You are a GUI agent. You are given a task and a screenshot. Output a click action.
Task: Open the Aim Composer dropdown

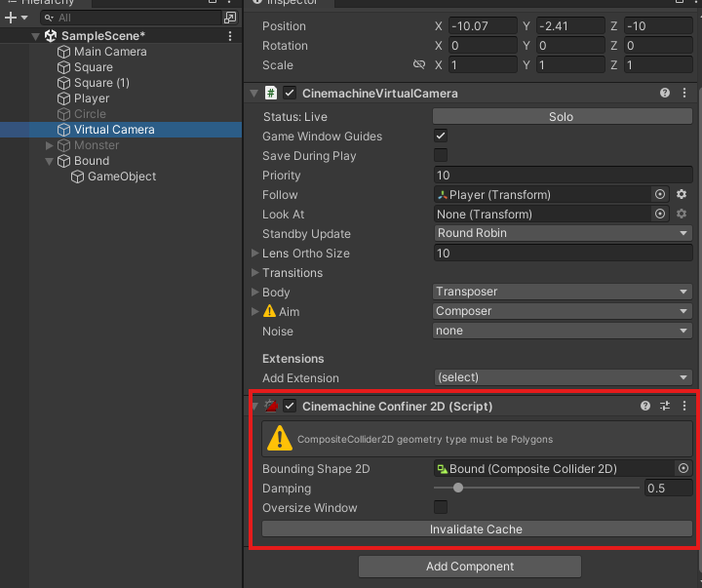click(563, 311)
